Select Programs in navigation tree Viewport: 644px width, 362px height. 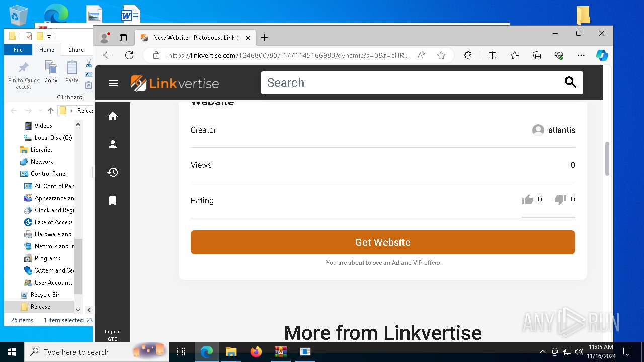coord(47,258)
